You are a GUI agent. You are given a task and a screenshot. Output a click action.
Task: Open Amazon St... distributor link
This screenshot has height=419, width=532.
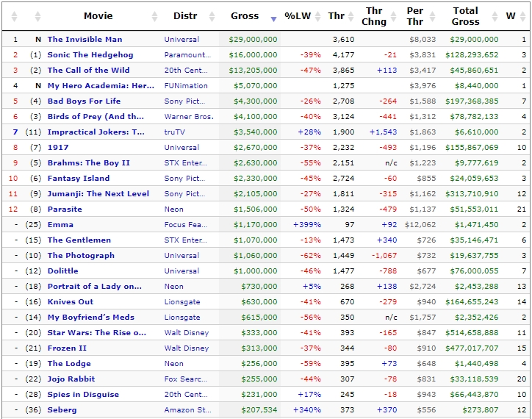[187, 410]
